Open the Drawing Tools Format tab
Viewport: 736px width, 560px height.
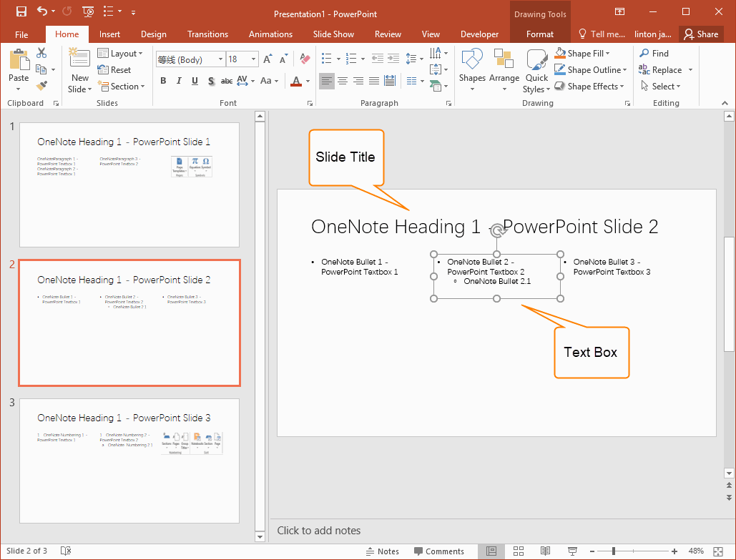pos(540,34)
